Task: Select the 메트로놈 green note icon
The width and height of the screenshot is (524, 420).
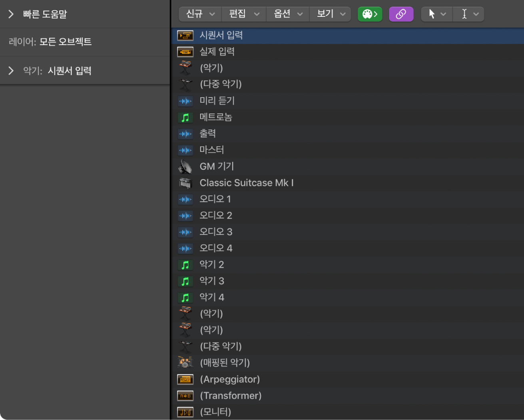Action: [x=185, y=117]
